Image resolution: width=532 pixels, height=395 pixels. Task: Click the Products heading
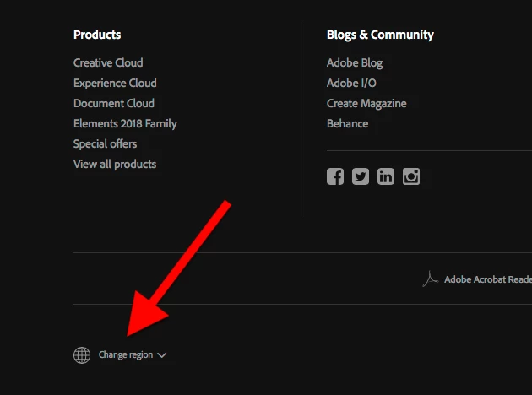(x=97, y=35)
